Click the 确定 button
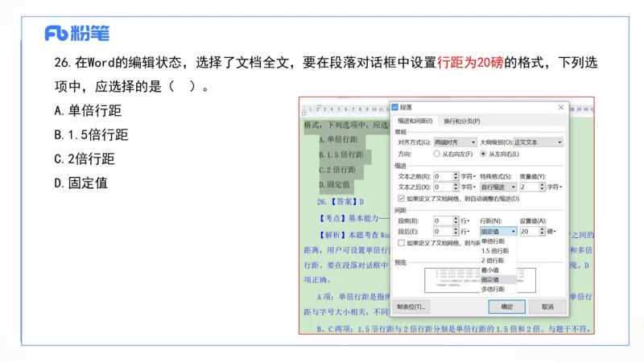Image resolution: width=644 pixels, height=362 pixels. pos(507,307)
